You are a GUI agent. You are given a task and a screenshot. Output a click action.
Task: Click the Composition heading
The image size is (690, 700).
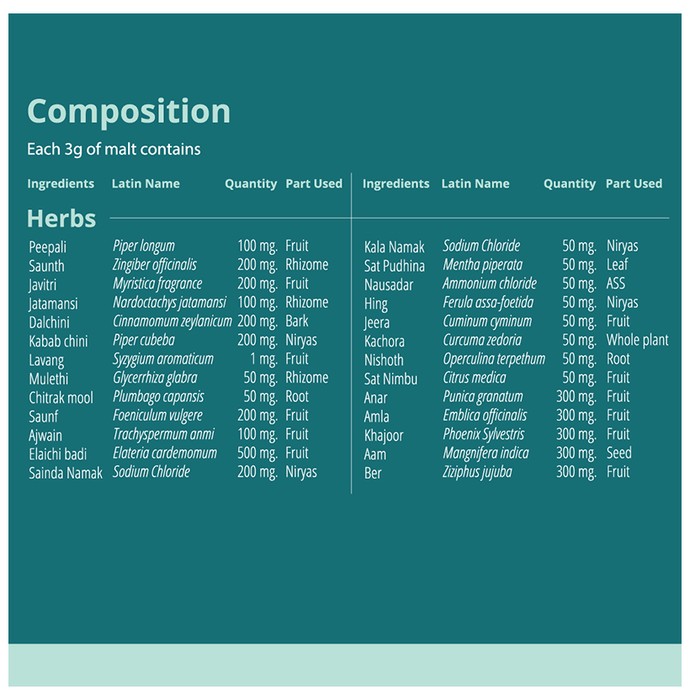(x=129, y=112)
